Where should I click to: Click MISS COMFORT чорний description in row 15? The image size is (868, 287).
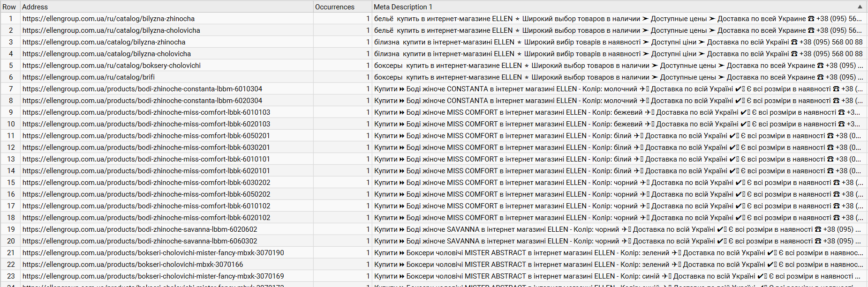point(619,183)
